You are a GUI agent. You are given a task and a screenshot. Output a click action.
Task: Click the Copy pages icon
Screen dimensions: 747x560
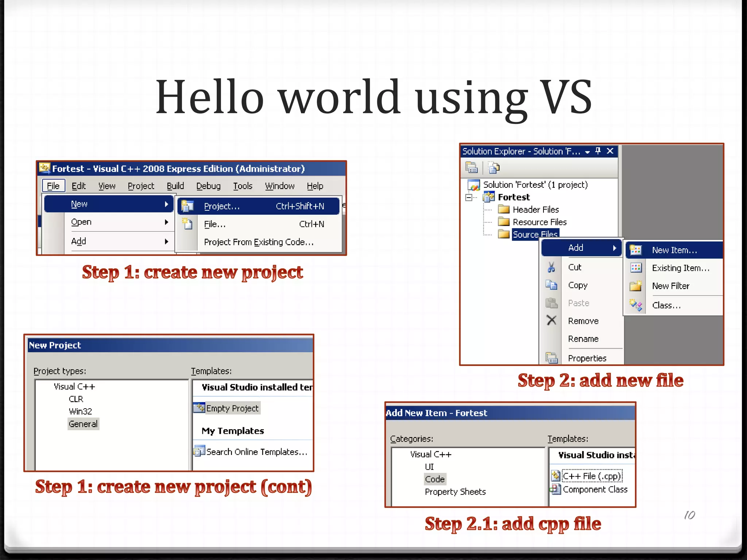(x=551, y=285)
